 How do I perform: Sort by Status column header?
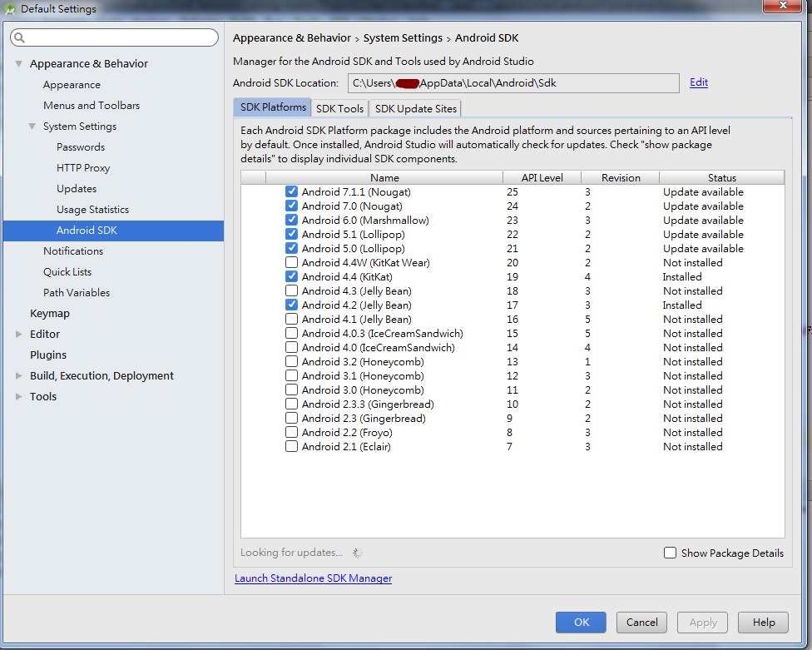(722, 177)
